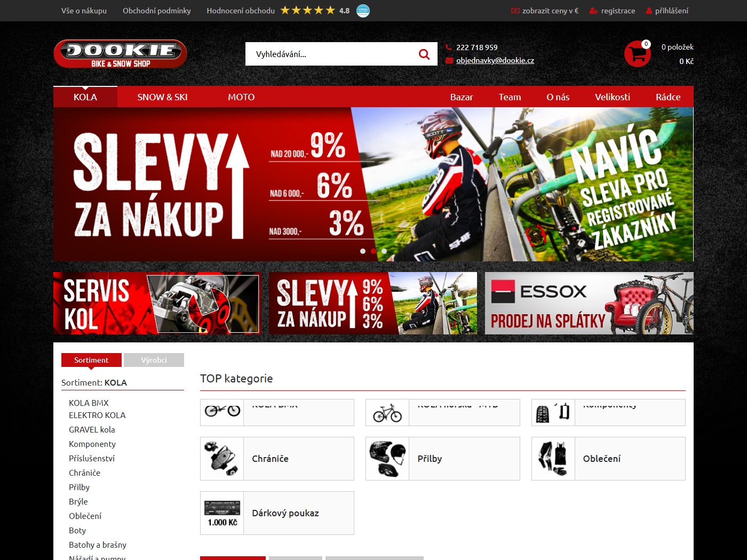The height and width of the screenshot is (560, 747).
Task: Select the first slider dot
Action: [x=363, y=251]
